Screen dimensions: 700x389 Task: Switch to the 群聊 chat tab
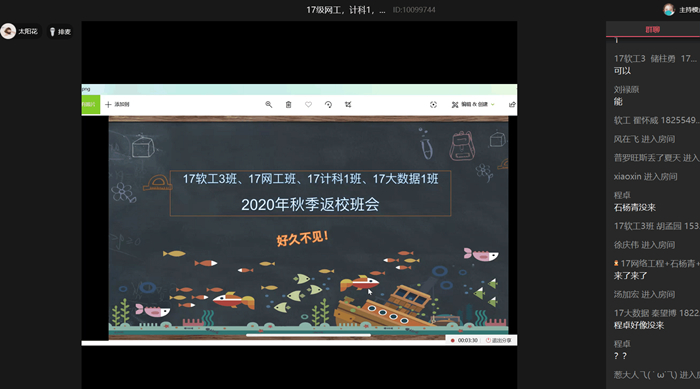[653, 29]
